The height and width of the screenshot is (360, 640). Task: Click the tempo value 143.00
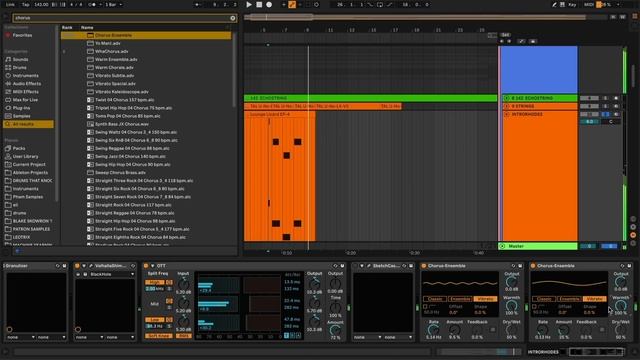click(x=41, y=4)
